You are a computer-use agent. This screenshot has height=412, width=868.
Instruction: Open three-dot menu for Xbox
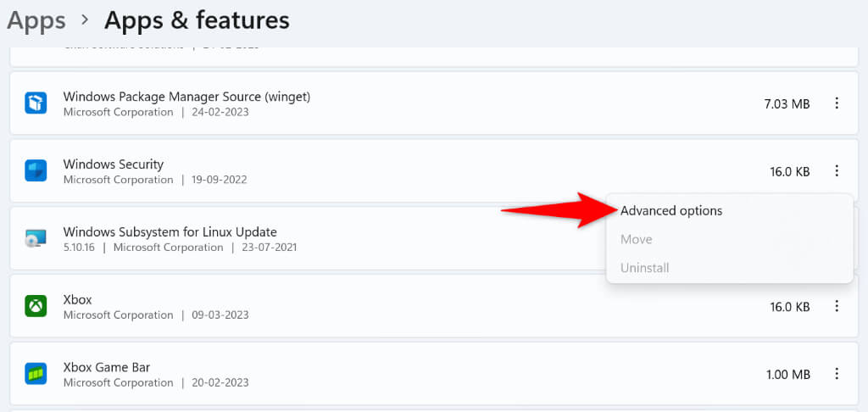pyautogui.click(x=837, y=306)
